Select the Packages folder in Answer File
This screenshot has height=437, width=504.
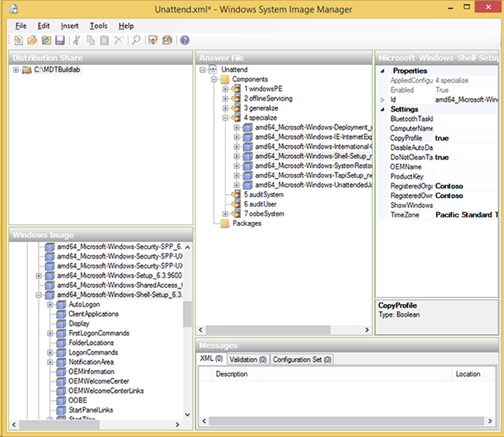[247, 224]
